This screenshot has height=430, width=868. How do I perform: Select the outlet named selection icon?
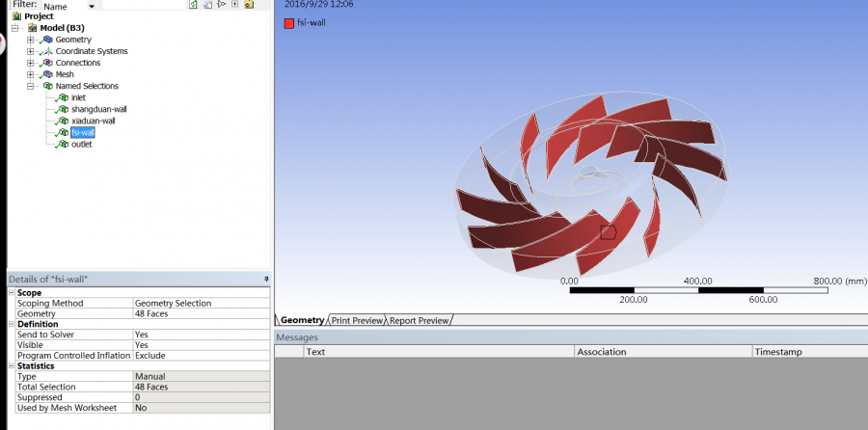(x=64, y=145)
